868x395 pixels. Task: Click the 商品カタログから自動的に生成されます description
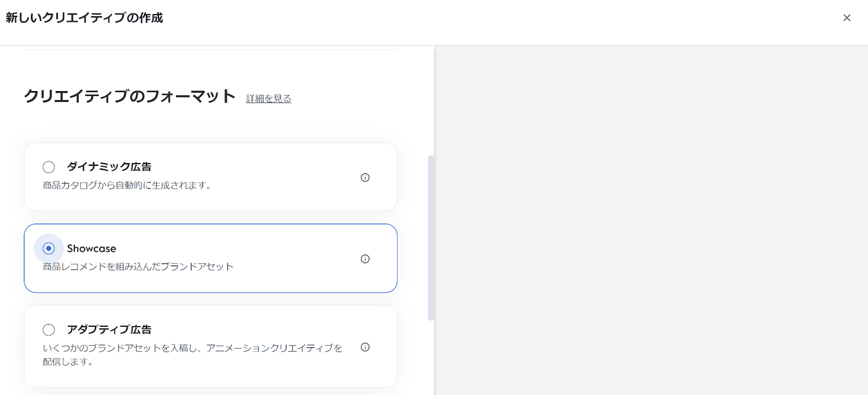127,185
